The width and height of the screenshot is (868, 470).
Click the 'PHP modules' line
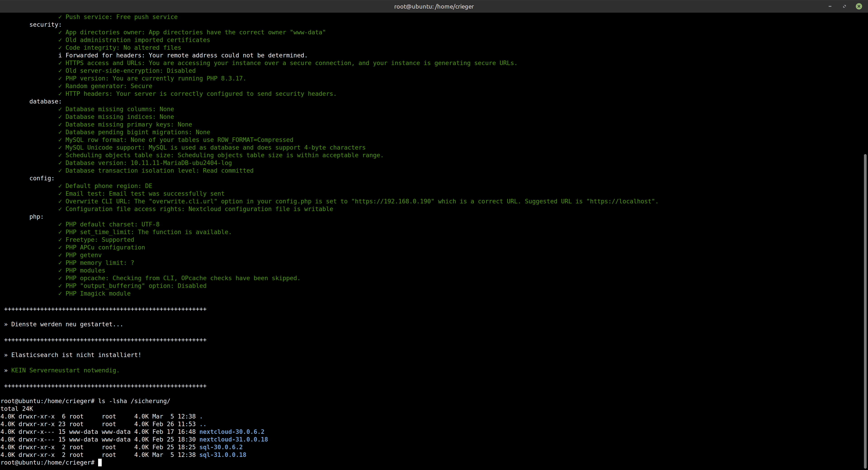(82, 271)
